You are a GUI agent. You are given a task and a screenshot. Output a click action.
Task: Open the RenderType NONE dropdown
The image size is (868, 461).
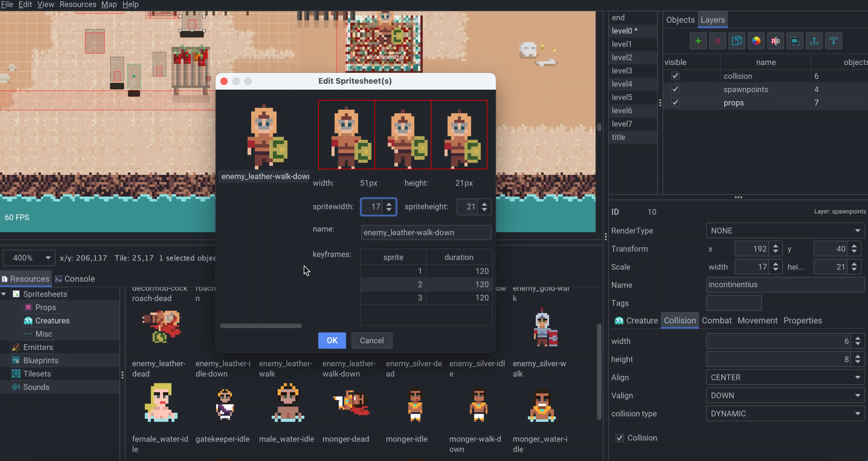pos(785,231)
